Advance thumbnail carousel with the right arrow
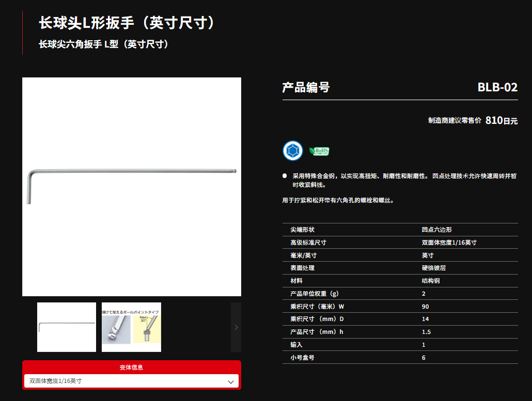 [x=236, y=327]
